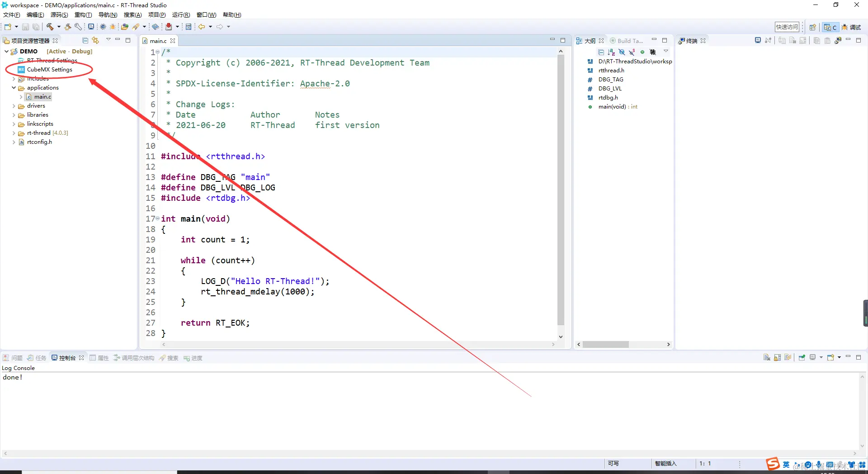The height and width of the screenshot is (474, 868).
Task: Expand the rtconfig.h node
Action: [14, 142]
